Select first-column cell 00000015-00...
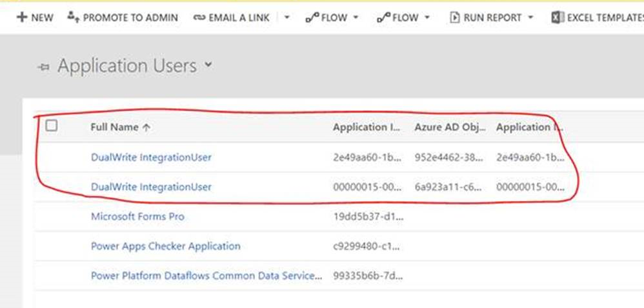The height and width of the screenshot is (308, 644). [367, 187]
